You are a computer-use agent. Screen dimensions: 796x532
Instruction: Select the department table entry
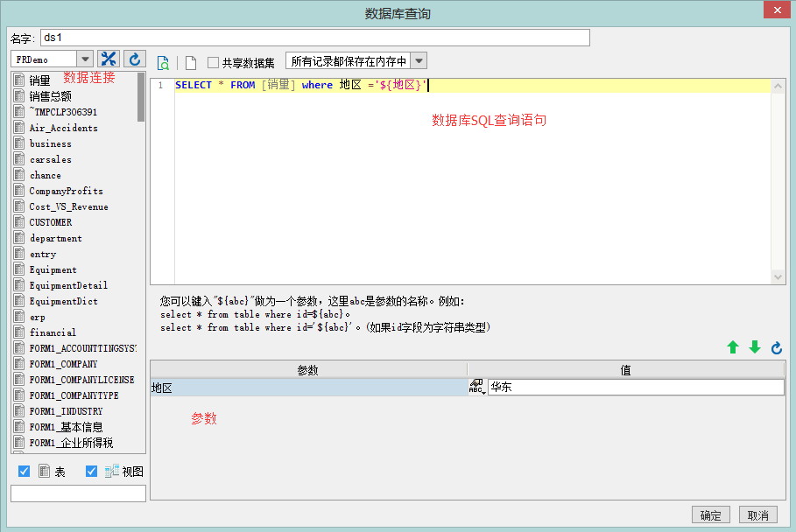[55, 238]
